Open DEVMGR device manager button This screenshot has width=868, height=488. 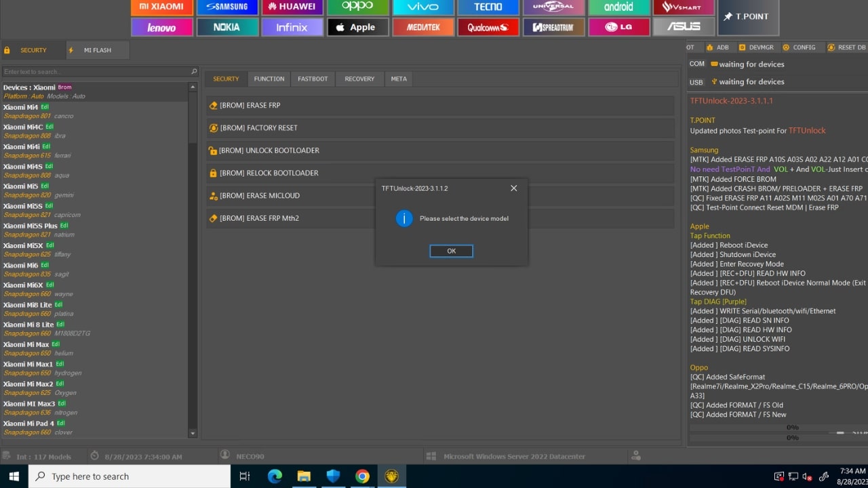(x=755, y=47)
